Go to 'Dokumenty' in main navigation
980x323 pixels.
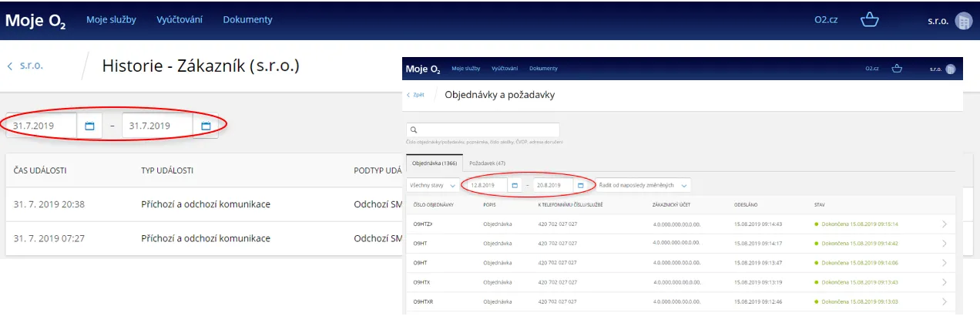(x=248, y=20)
